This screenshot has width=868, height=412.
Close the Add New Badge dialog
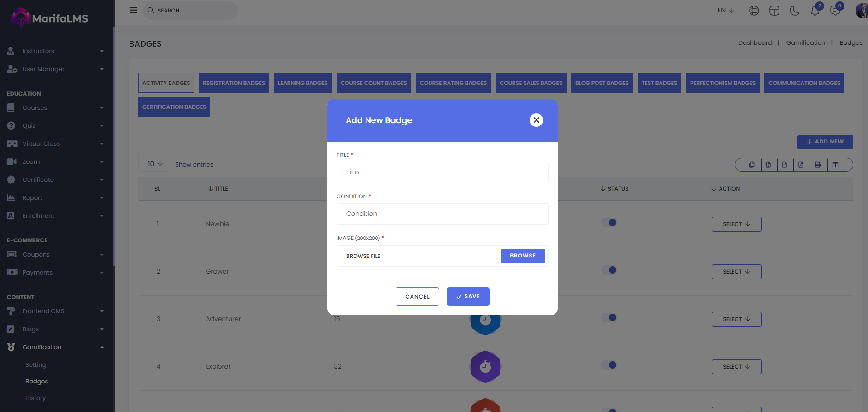point(536,120)
